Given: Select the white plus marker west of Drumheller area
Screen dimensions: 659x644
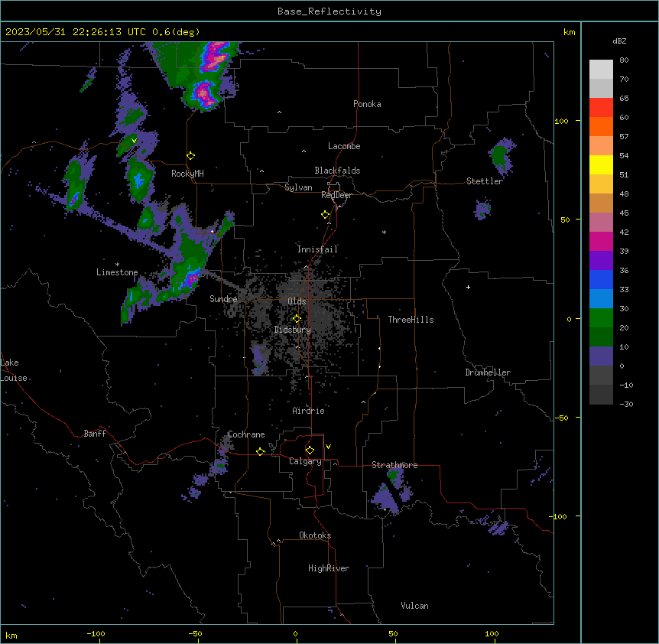Looking at the screenshot, I should pyautogui.click(x=468, y=287).
